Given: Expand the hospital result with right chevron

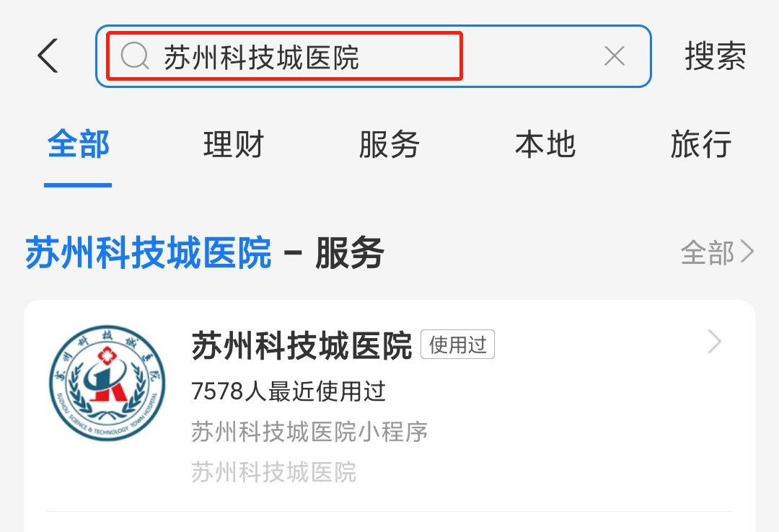Looking at the screenshot, I should (x=714, y=342).
